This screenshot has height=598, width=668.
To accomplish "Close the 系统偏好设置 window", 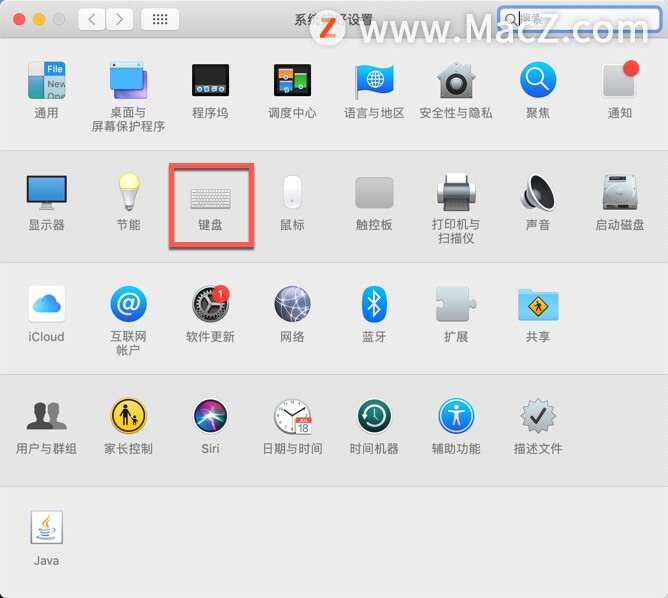I will tap(19, 19).
